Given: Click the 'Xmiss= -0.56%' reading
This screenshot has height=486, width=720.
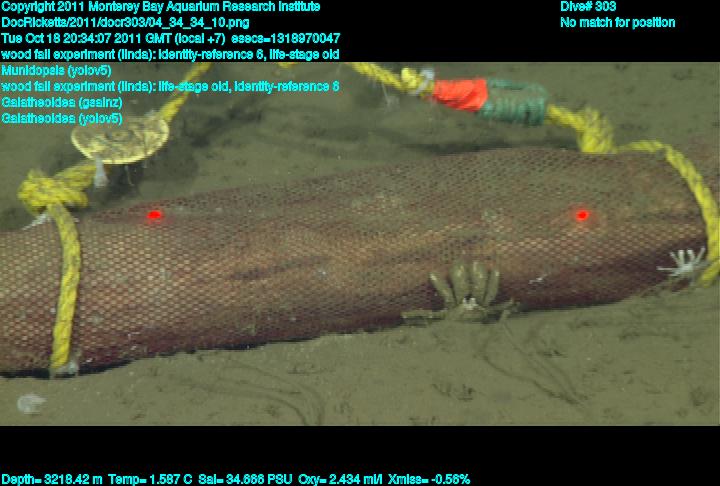Looking at the screenshot, I should (x=429, y=480).
